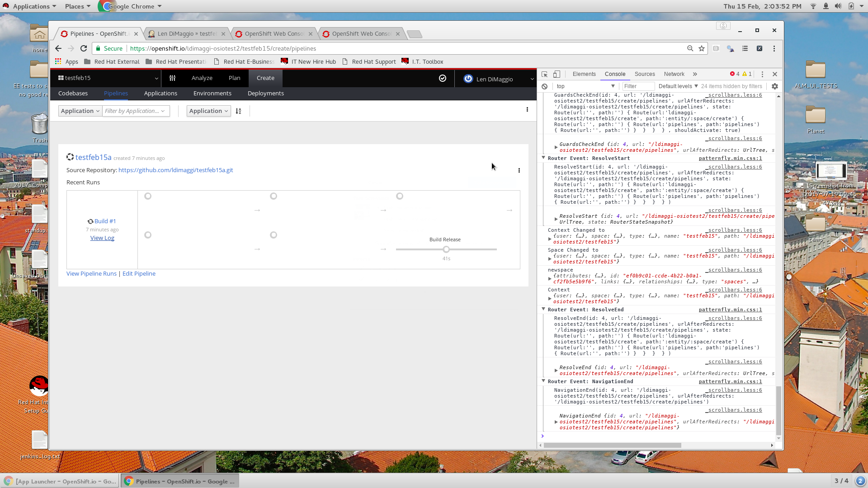868x488 pixels.
Task: Click Edit Pipeline link
Action: click(139, 274)
